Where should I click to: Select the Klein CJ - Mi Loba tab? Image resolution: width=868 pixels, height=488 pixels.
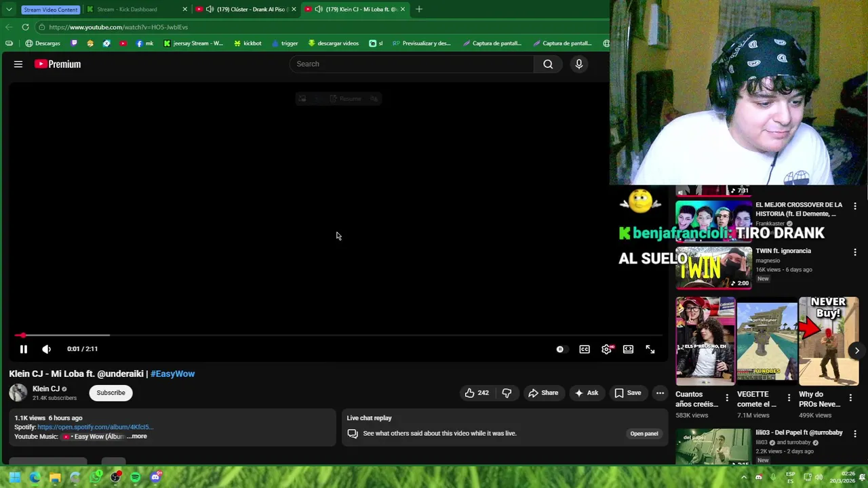coord(355,9)
